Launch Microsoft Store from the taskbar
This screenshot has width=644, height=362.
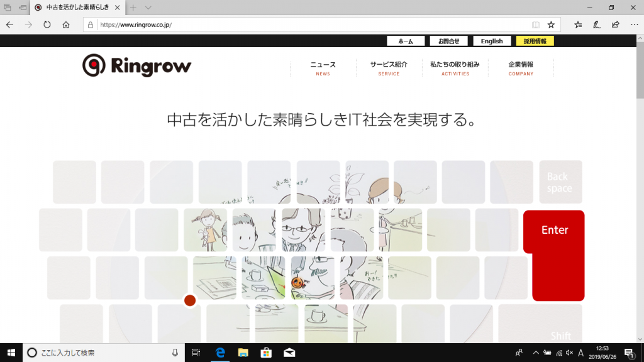tap(265, 353)
